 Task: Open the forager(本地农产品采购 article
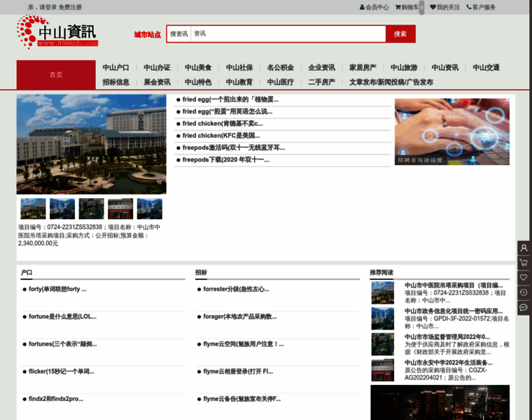(240, 316)
